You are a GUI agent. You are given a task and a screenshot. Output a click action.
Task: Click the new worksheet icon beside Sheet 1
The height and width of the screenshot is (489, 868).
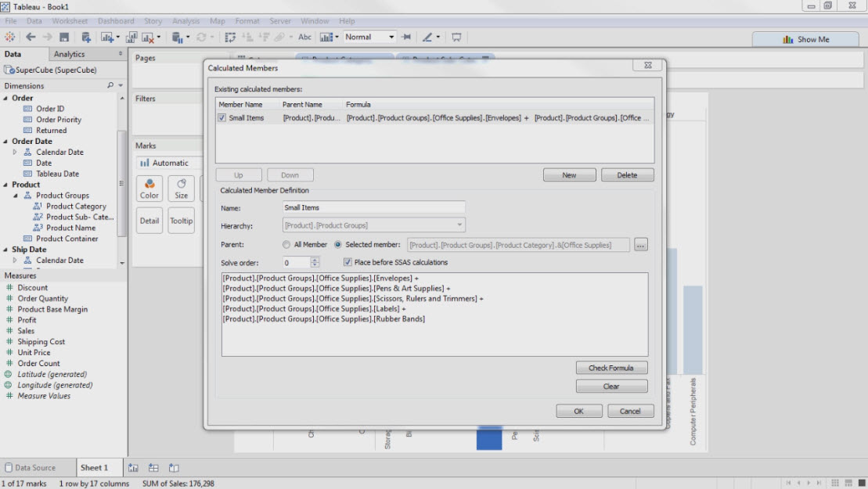(133, 468)
